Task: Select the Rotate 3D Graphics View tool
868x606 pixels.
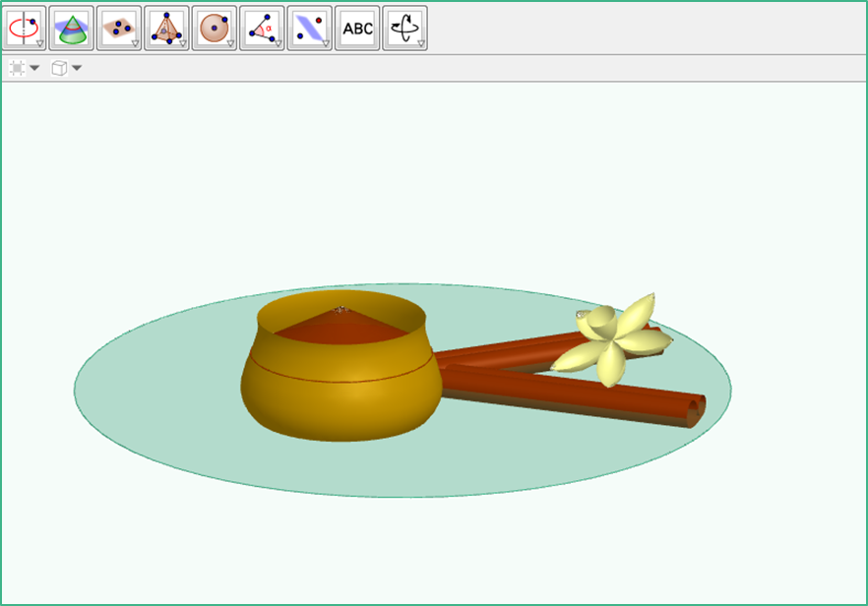Action: click(x=404, y=29)
